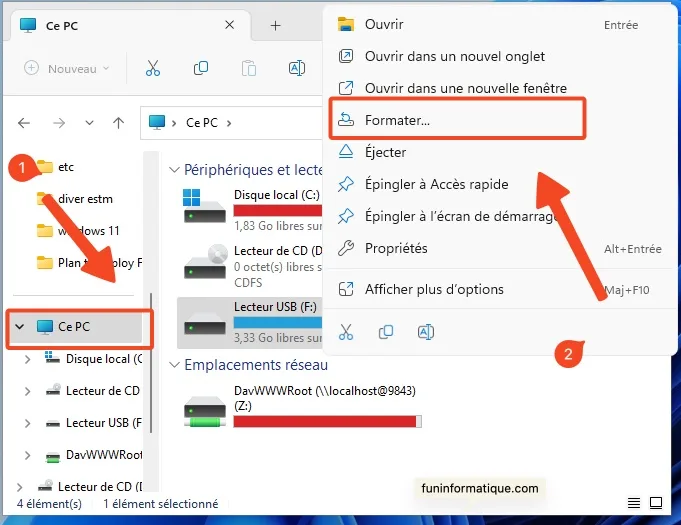Screen dimensions: 681x525
Task: Choose Propriétés in the context menu
Action: point(499,248)
